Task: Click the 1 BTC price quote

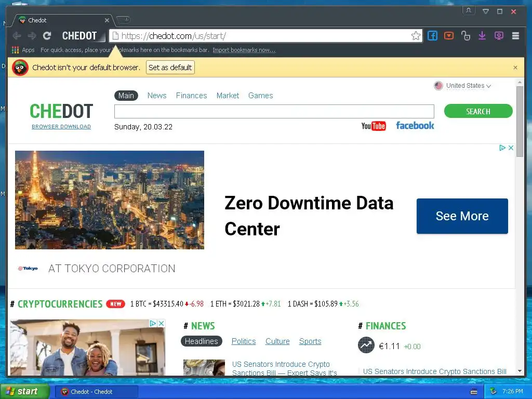Action: pos(167,304)
